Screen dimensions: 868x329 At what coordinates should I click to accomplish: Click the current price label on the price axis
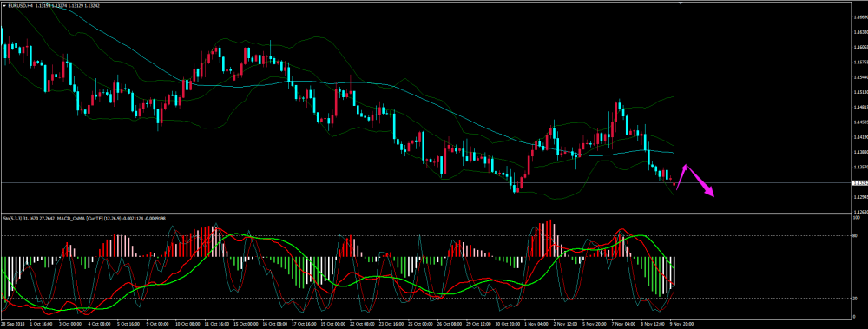859,182
